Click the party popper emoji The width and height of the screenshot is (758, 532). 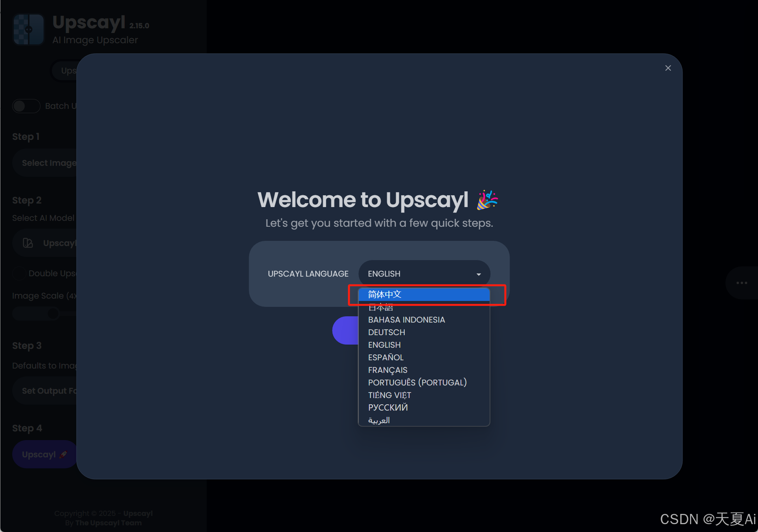pos(487,200)
